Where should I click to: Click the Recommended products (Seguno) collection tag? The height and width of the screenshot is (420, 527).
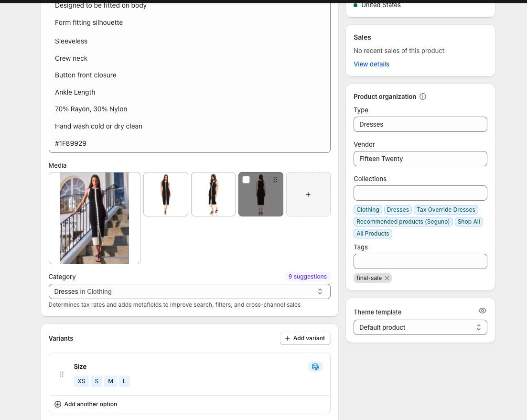tap(403, 222)
